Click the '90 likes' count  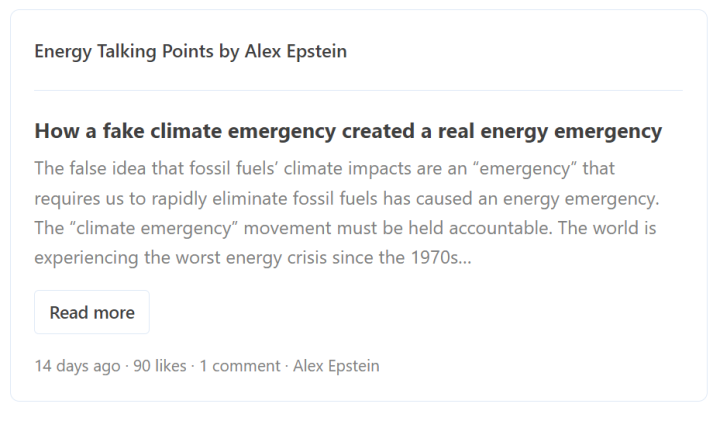160,366
